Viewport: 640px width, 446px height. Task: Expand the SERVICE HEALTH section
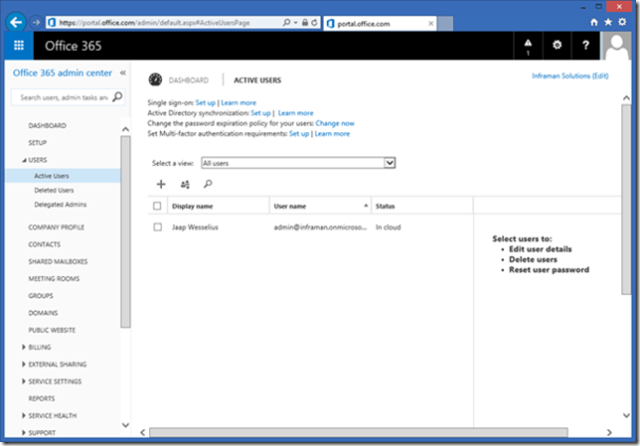(24, 415)
